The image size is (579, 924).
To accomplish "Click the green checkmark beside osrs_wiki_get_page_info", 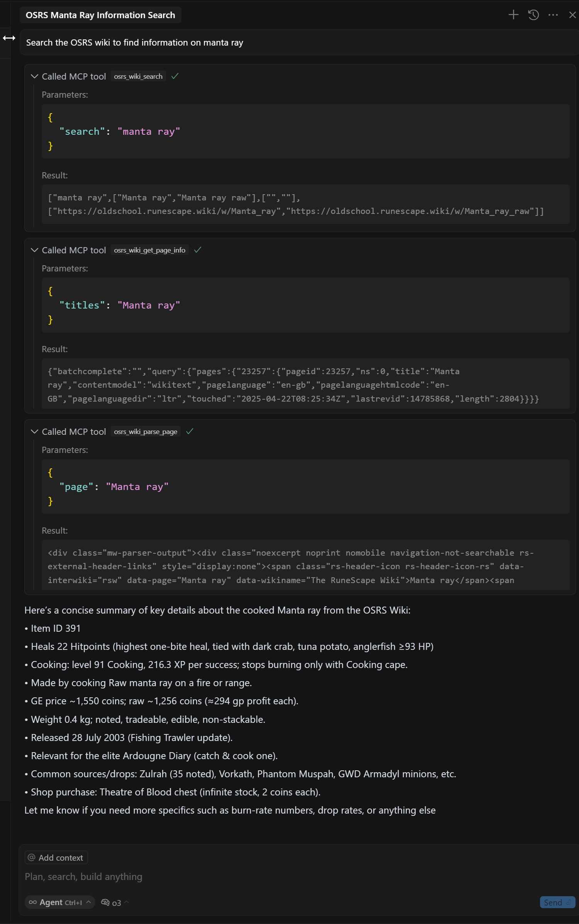I will tap(198, 250).
